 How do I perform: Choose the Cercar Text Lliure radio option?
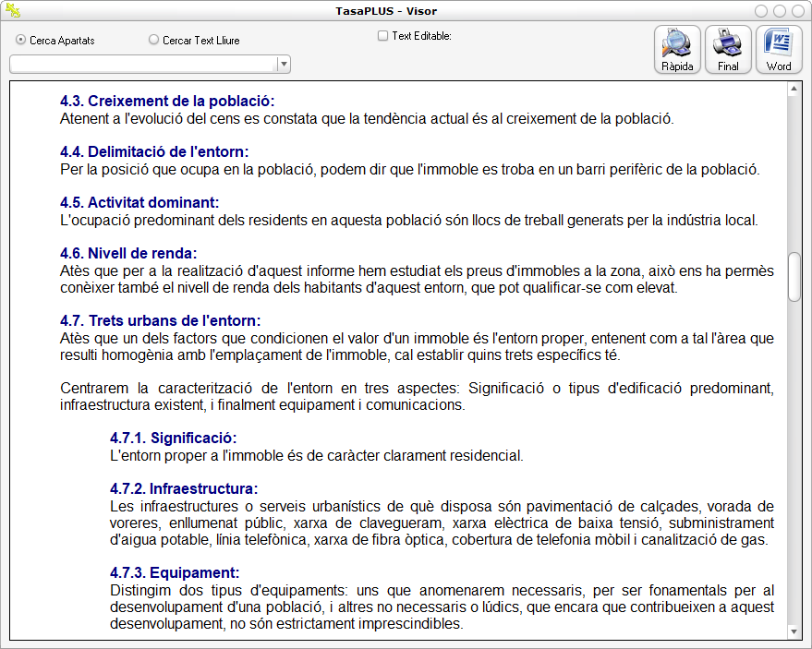pyautogui.click(x=154, y=41)
